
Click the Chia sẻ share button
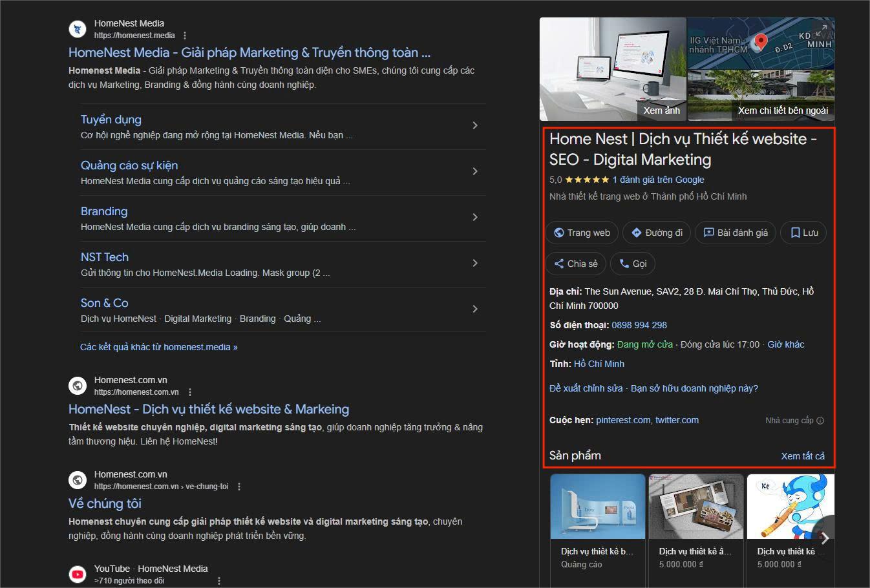pyautogui.click(x=576, y=264)
